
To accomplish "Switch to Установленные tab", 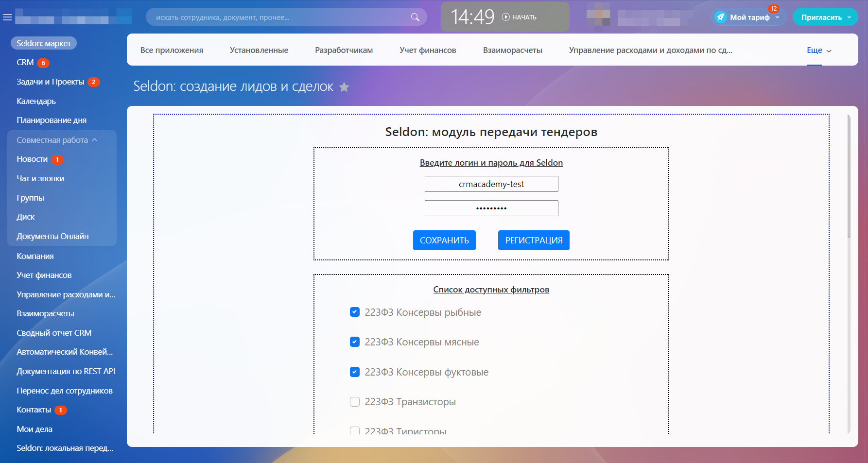I will [x=259, y=50].
